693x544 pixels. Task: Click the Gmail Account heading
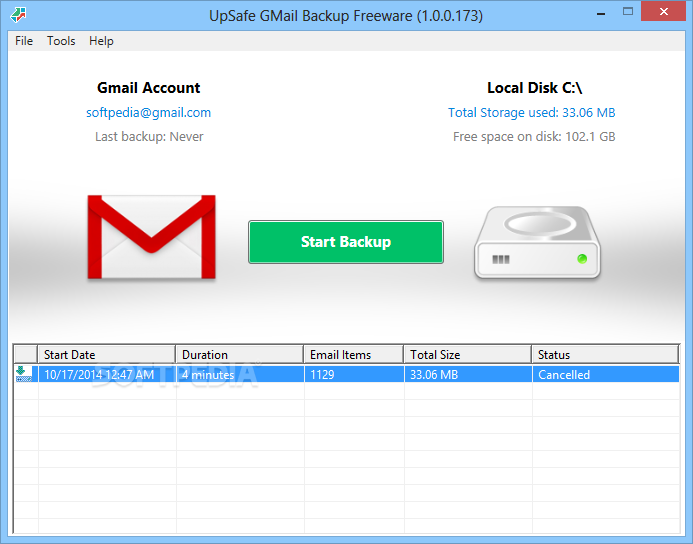[148, 88]
